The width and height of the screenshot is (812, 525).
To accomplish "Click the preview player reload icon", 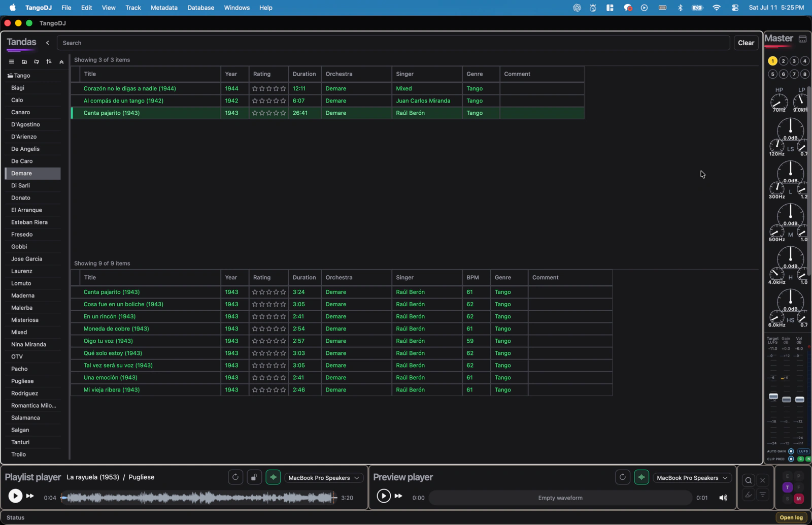I will (x=623, y=477).
